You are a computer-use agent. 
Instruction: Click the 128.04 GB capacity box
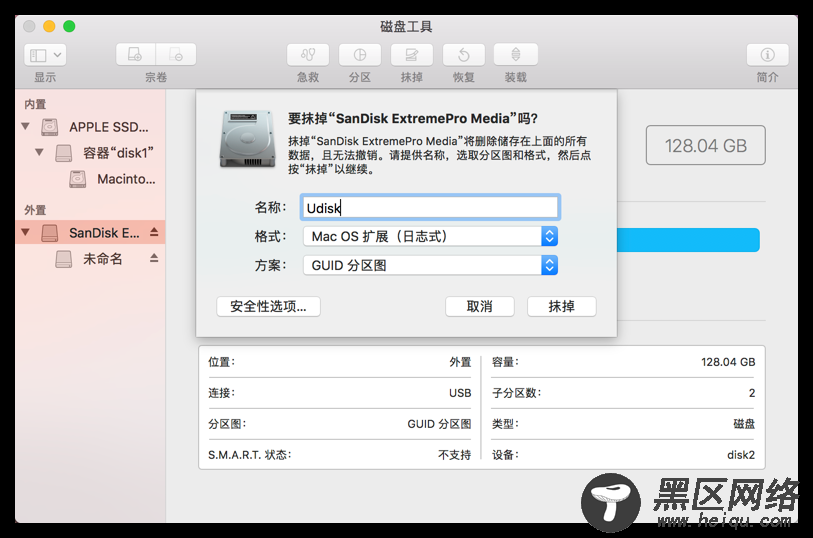point(706,145)
